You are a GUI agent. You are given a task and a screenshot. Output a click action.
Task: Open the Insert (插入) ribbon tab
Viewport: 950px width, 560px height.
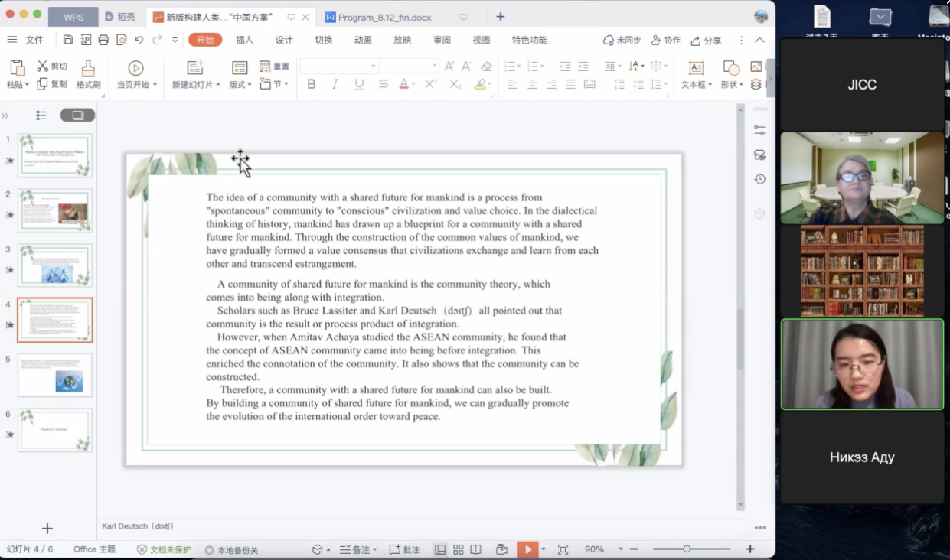(x=244, y=40)
